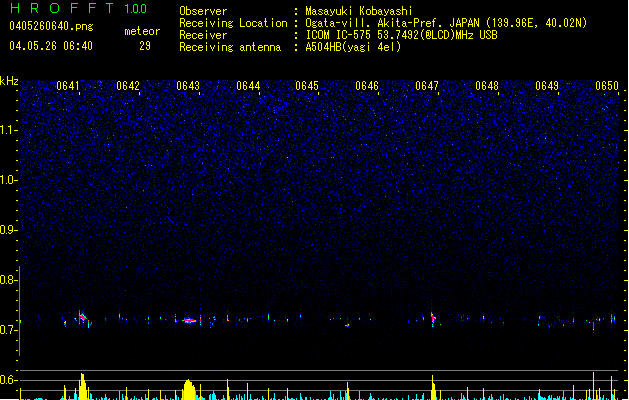
Task: Click the 0641 time marker
Action: point(68,86)
